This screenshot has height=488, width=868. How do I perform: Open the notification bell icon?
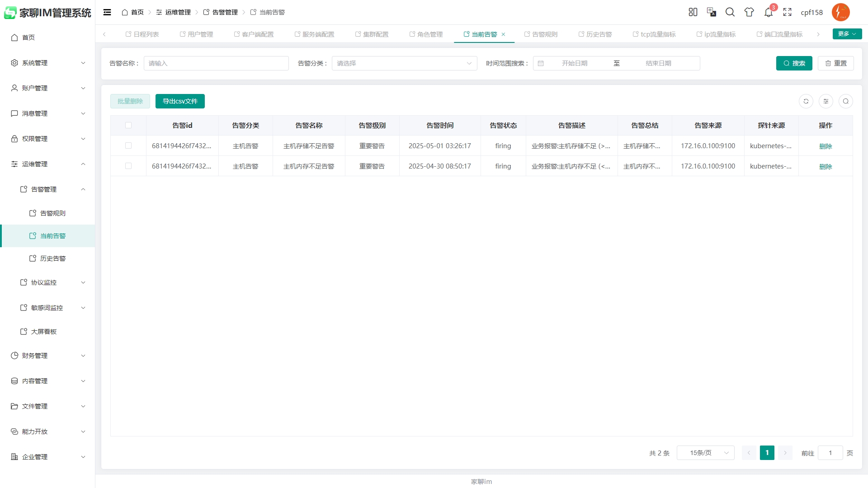pos(768,12)
